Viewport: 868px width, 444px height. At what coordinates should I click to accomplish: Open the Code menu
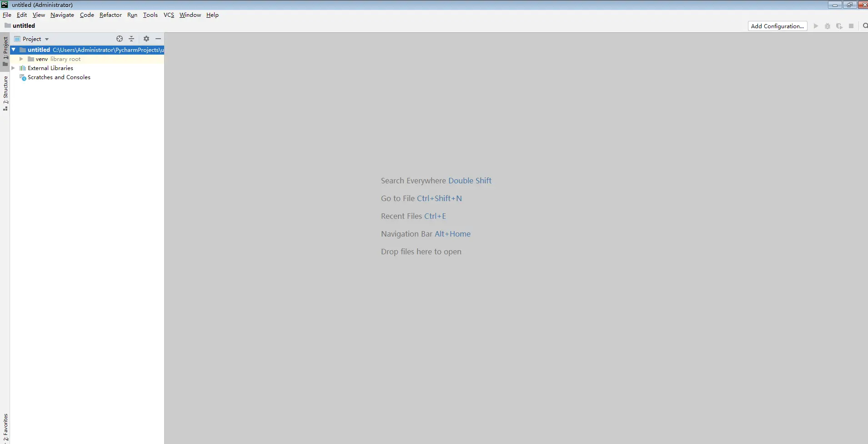click(x=87, y=15)
